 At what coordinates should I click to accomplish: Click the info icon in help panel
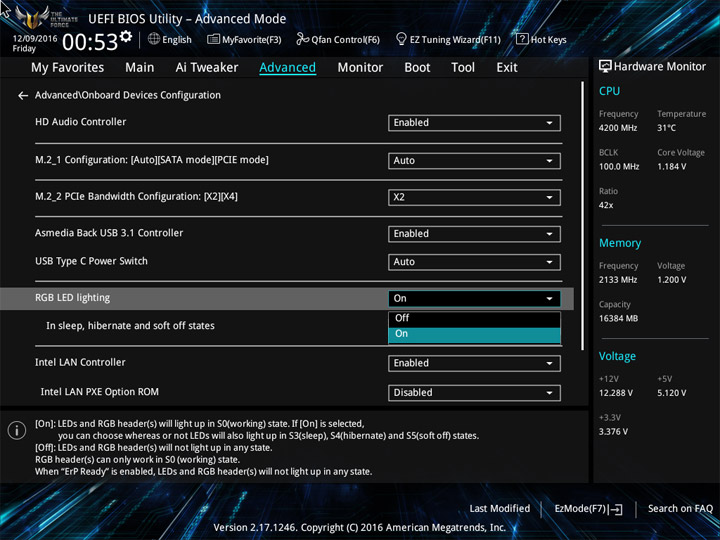tap(17, 431)
